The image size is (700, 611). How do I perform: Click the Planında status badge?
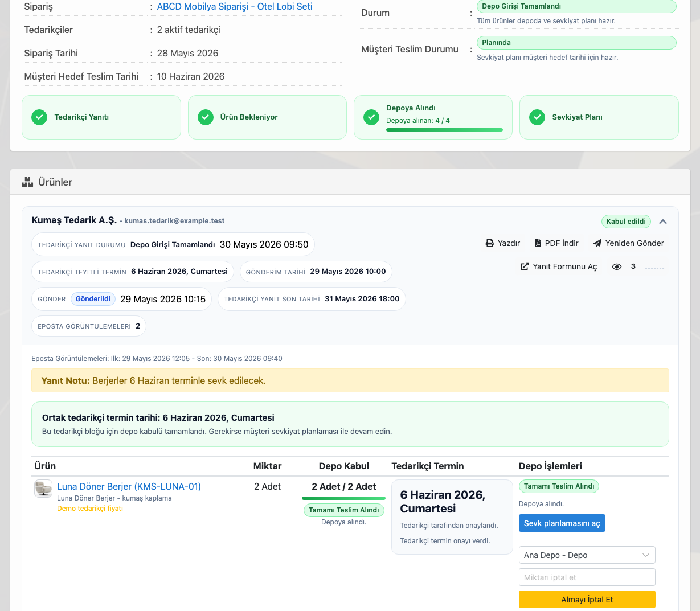click(x=576, y=43)
